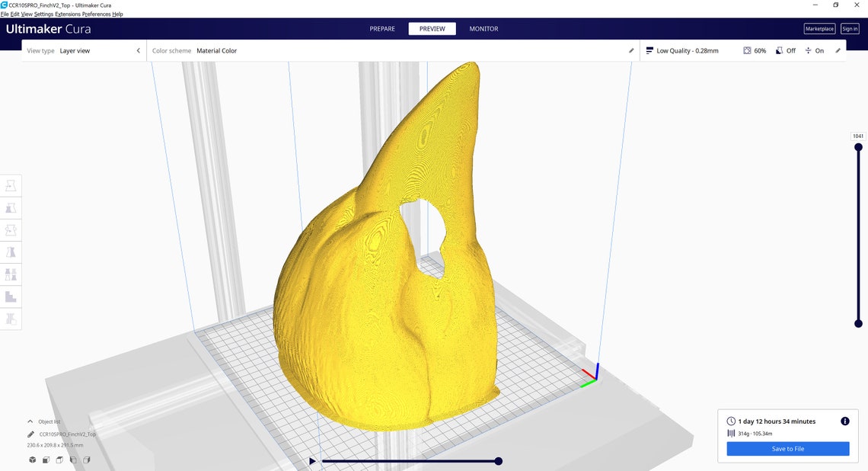The height and width of the screenshot is (471, 868).
Task: Select the Mirror tool in left toolbar
Action: [11, 252]
